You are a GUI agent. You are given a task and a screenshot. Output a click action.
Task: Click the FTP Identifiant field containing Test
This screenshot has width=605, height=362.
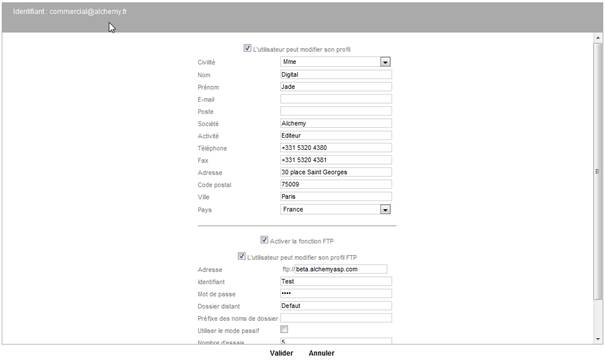point(336,281)
